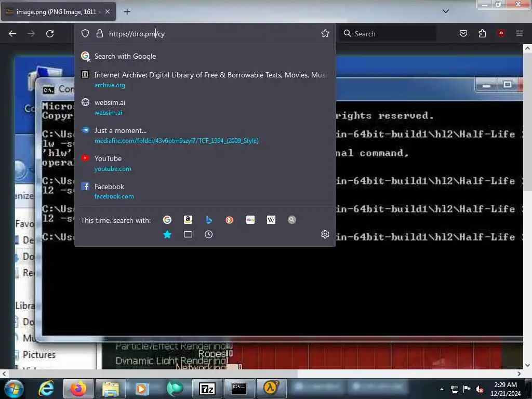Switch to Command Prompt taskbar button
This screenshot has width=532, height=399.
tap(239, 389)
